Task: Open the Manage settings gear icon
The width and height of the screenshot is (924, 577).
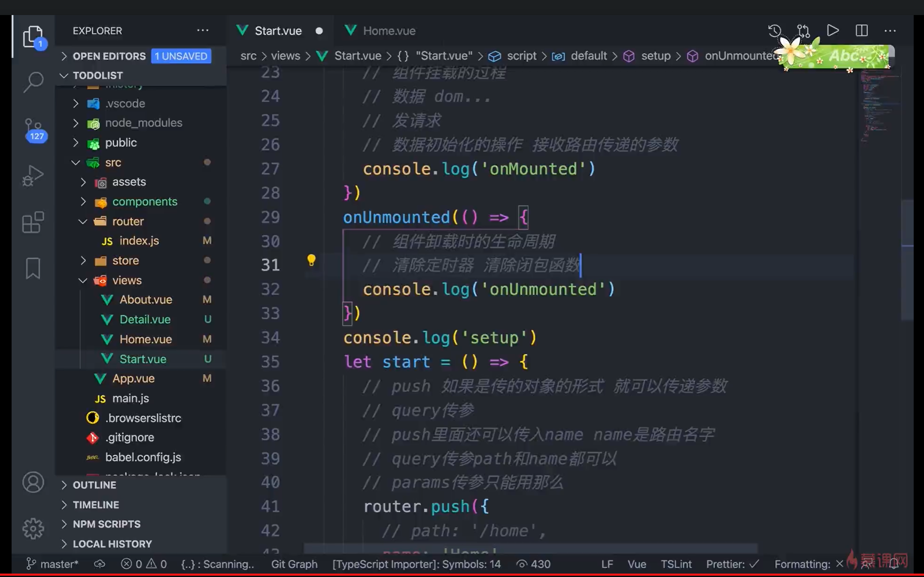Action: tap(33, 528)
